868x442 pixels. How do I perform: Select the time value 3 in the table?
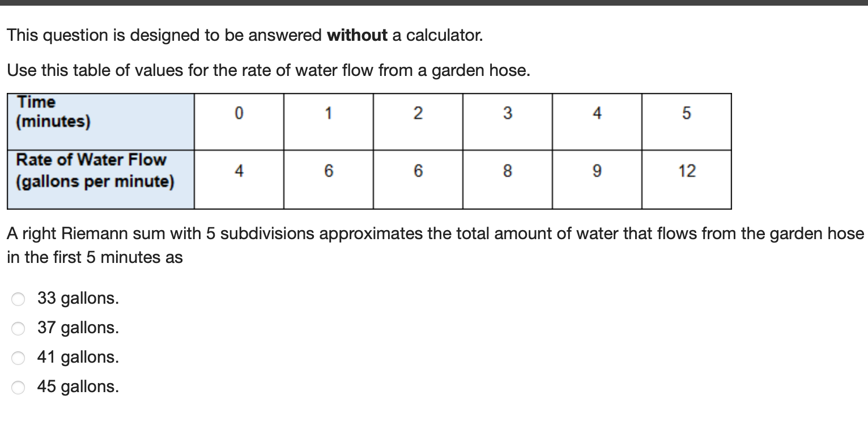[x=507, y=114]
